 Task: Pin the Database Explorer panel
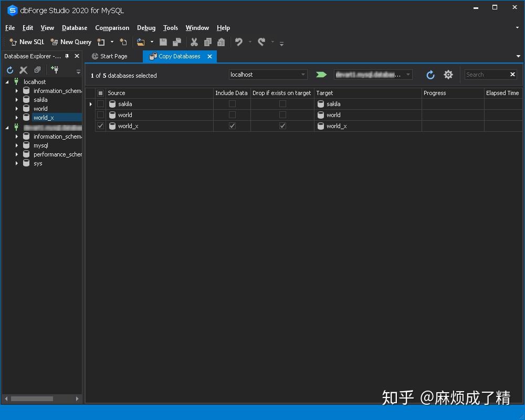[x=67, y=56]
